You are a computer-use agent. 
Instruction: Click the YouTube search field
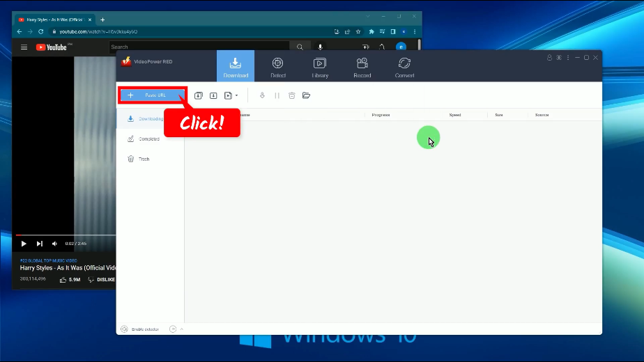coord(199,47)
